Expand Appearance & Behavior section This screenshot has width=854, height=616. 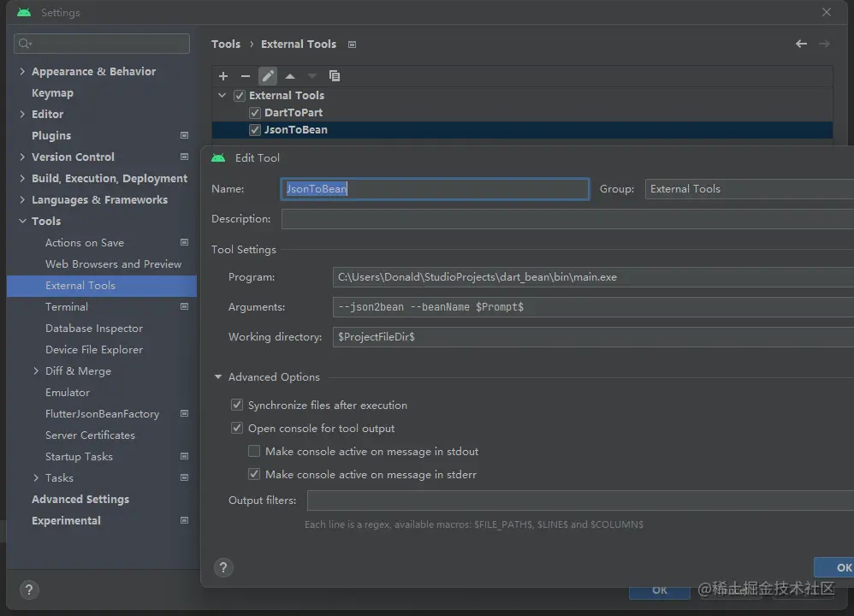click(22, 71)
